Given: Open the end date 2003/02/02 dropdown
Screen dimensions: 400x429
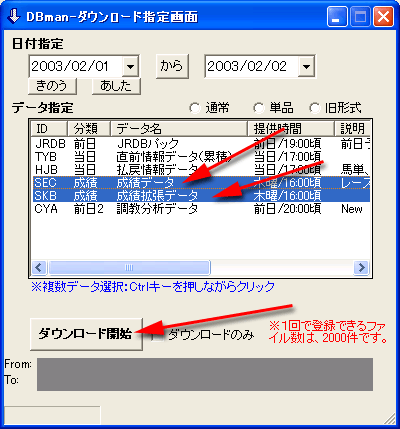Looking at the screenshot, I should pos(306,66).
